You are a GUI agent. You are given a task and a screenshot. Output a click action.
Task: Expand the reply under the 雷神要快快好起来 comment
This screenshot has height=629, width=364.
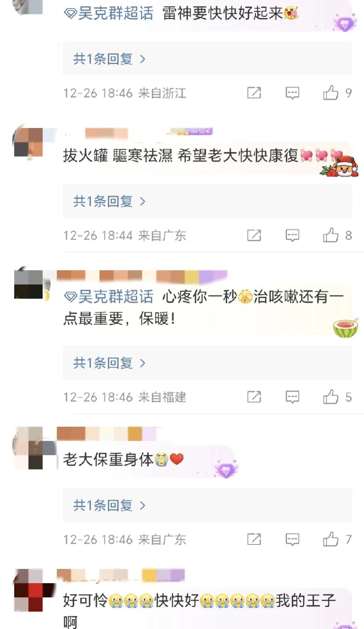(109, 59)
